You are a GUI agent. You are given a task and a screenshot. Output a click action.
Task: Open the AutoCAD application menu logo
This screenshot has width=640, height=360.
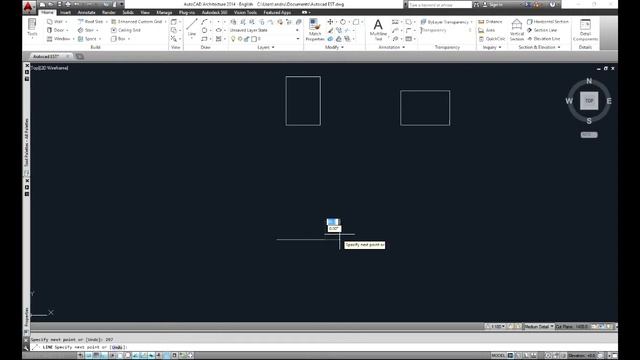[x=28, y=7]
